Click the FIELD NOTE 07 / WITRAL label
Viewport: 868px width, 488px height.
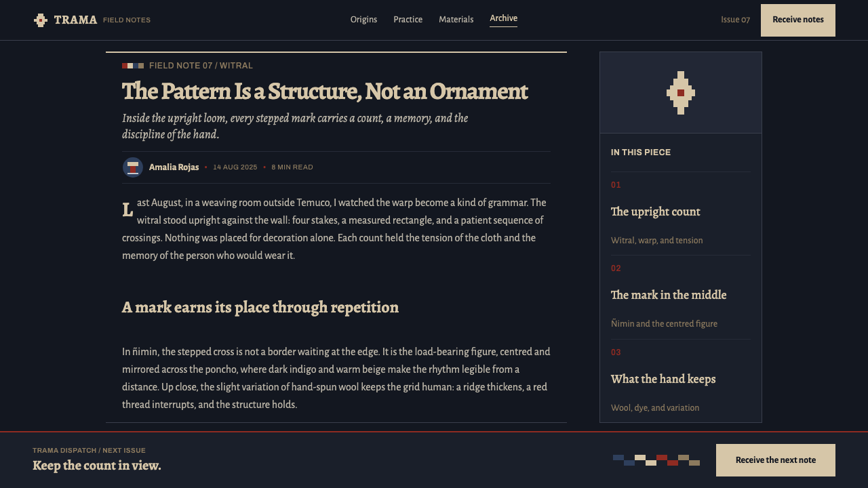[201, 66]
